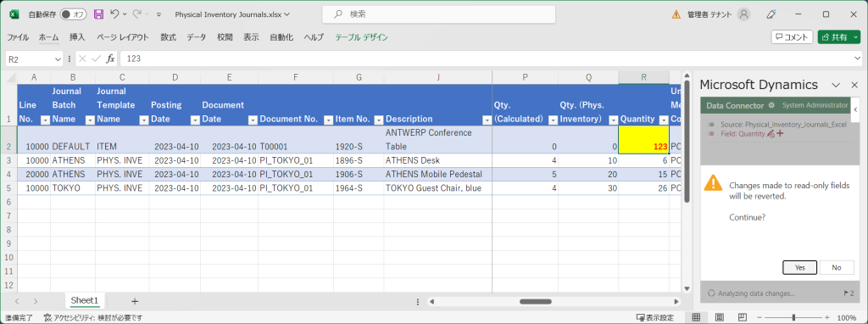868x324 pixels.
Task: Click the Normal view icon in status bar
Action: (x=697, y=317)
